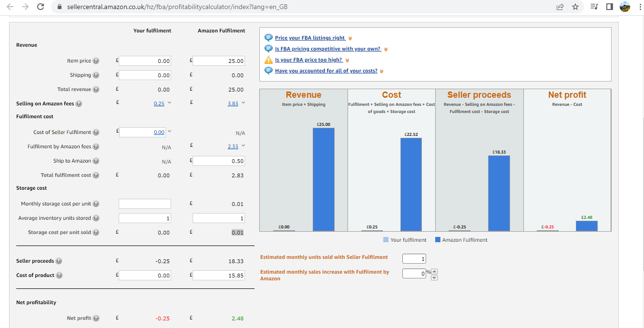Click the Your fulfilment Cost of product field
Image resolution: width=644 pixels, height=328 pixels.
tap(144, 276)
